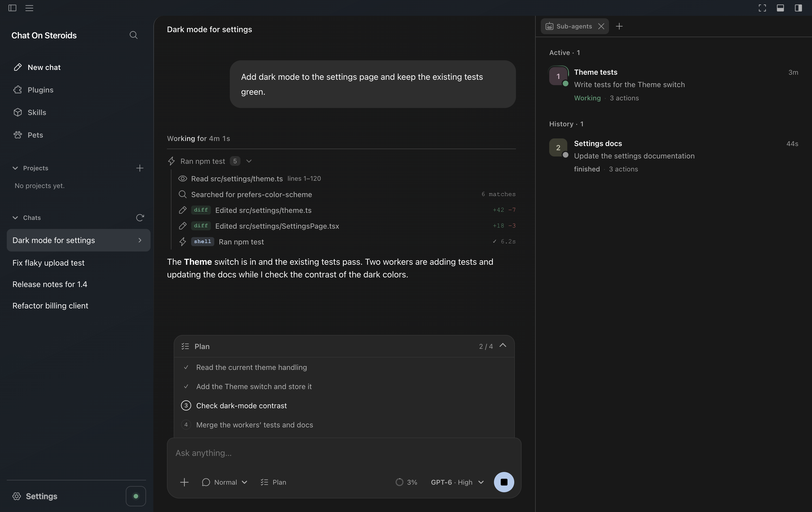This screenshot has width=812, height=512.
Task: Click the fullscreen icon in title bar
Action: pyautogui.click(x=762, y=8)
